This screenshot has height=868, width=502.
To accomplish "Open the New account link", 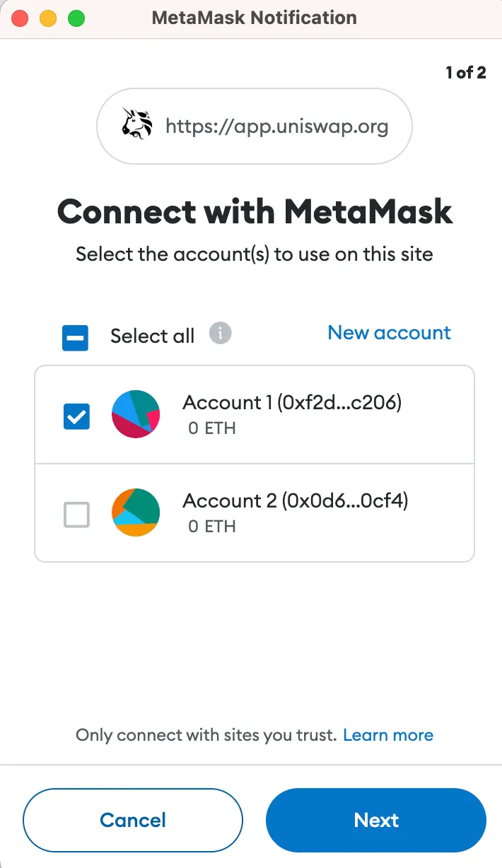I will pyautogui.click(x=389, y=333).
